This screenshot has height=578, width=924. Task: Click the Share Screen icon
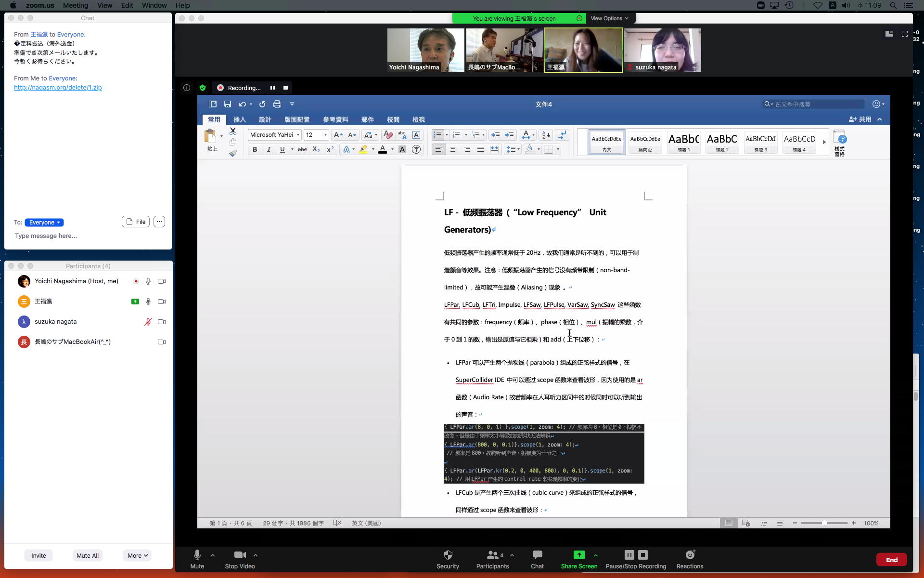579,555
